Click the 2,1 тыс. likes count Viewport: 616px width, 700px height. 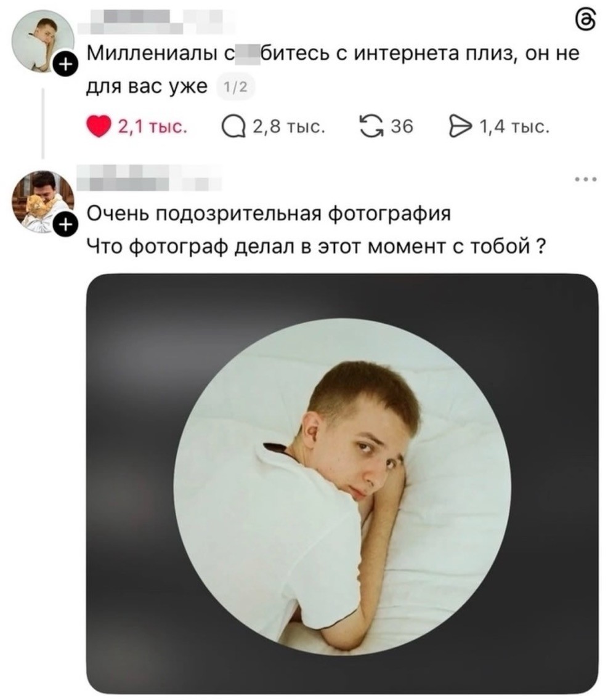(x=152, y=127)
